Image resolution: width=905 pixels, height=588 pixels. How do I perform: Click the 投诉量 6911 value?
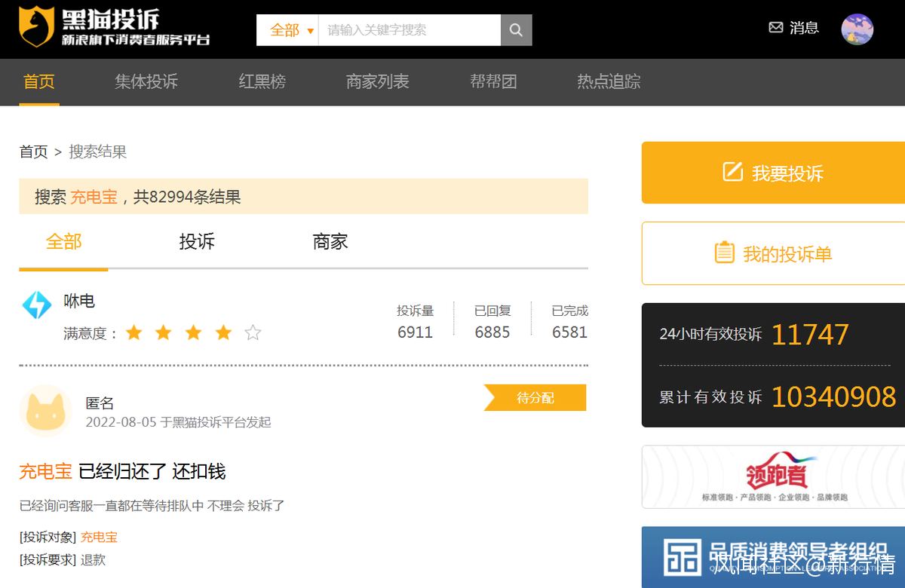pyautogui.click(x=416, y=332)
